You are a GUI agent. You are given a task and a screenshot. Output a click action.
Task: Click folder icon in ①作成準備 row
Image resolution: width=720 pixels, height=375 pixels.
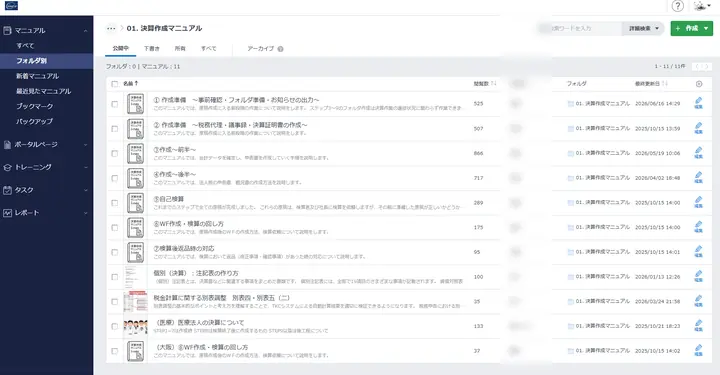point(571,104)
